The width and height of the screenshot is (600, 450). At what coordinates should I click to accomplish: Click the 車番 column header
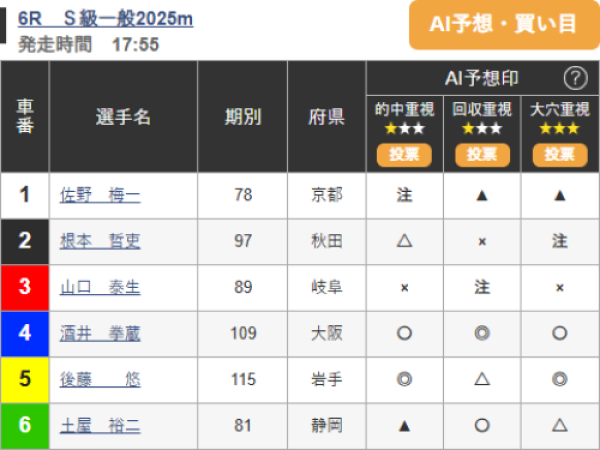(25, 116)
